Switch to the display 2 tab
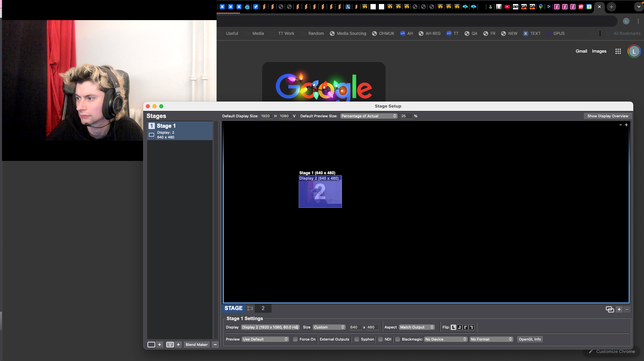Viewport: 644px width, 361px height. [x=263, y=308]
